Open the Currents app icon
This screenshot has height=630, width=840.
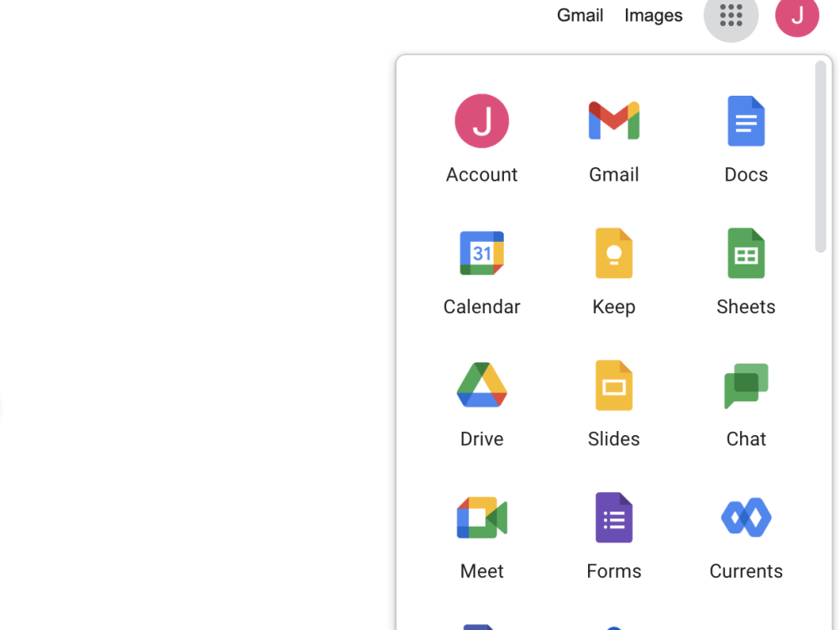(x=746, y=517)
